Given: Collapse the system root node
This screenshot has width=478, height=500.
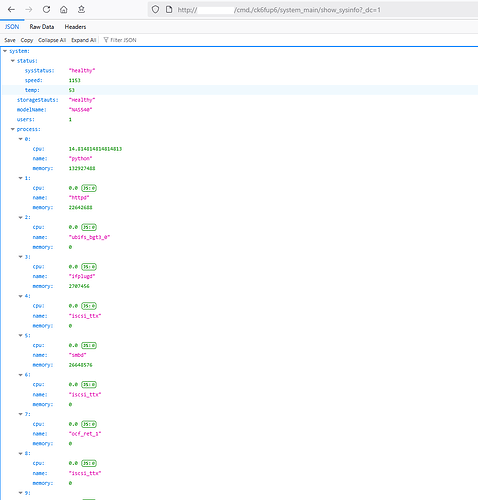Looking at the screenshot, I should [x=5, y=51].
